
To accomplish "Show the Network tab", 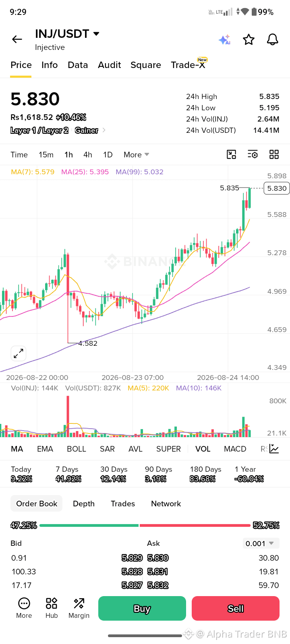I will coord(166,504).
